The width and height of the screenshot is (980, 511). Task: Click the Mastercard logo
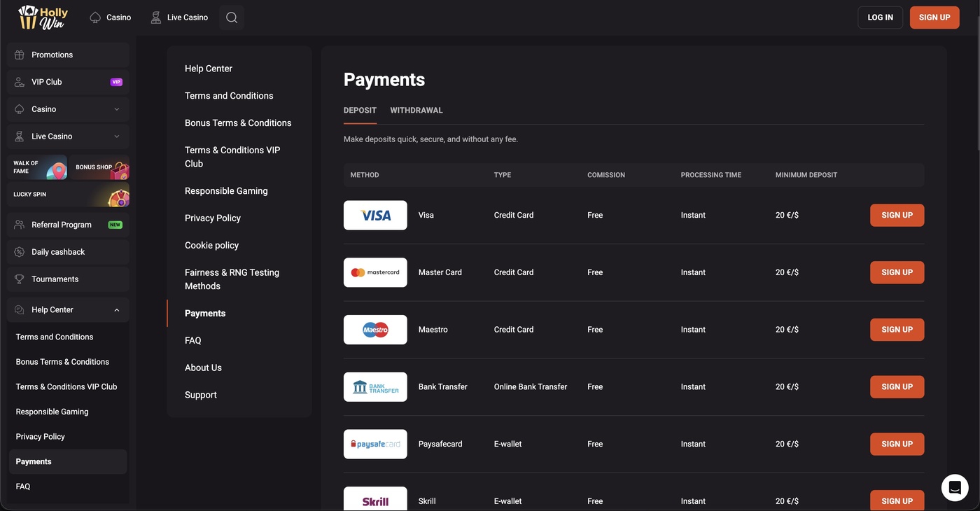coord(375,272)
